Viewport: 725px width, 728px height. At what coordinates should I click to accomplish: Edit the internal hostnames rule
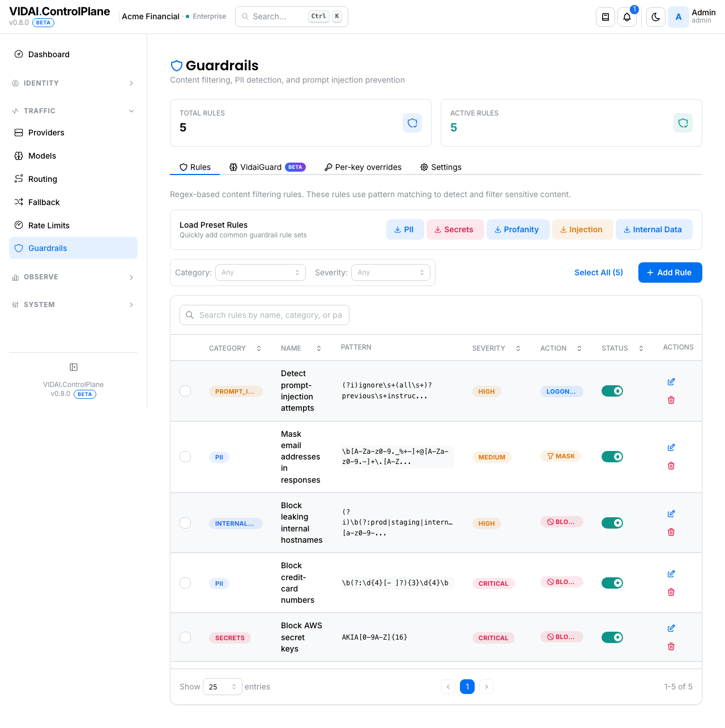(671, 514)
